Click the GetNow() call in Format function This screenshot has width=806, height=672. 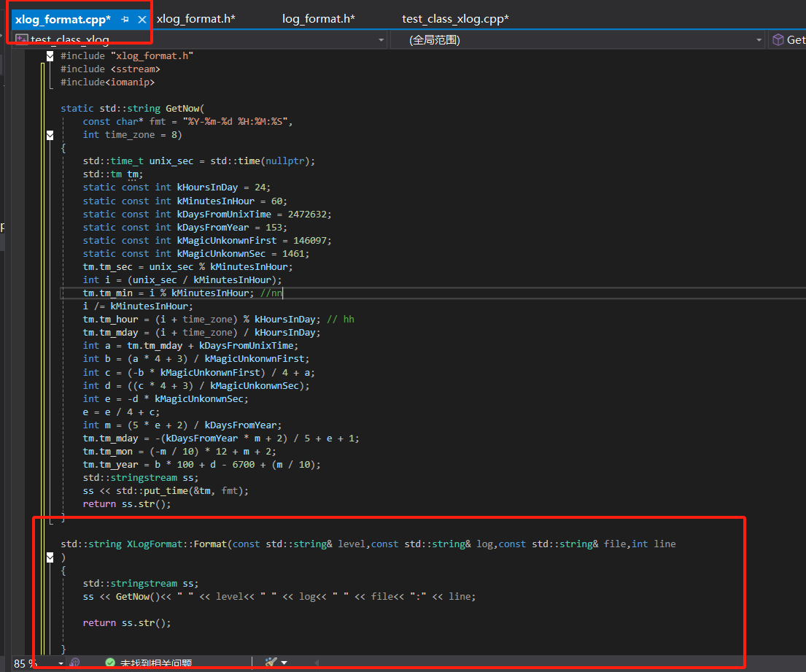[138, 597]
